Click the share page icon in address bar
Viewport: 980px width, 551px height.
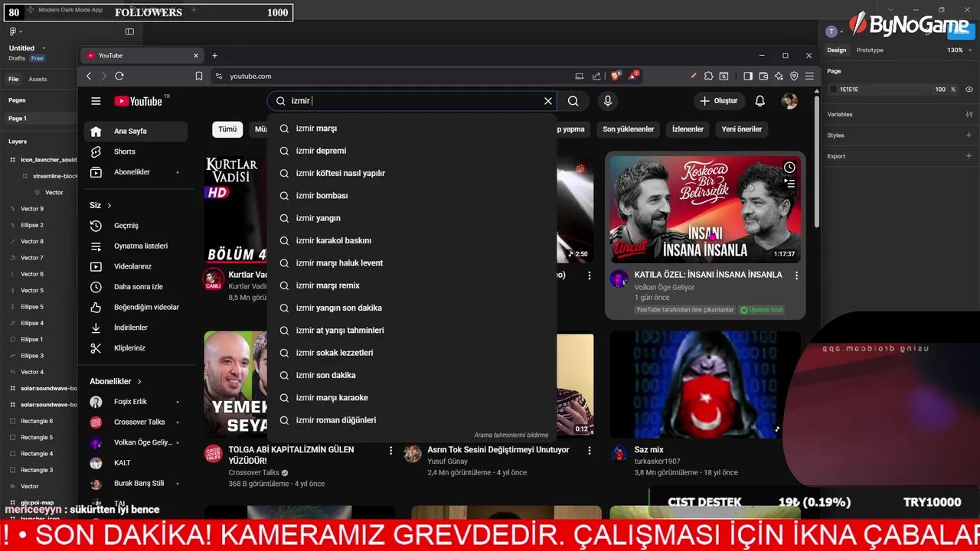(596, 76)
